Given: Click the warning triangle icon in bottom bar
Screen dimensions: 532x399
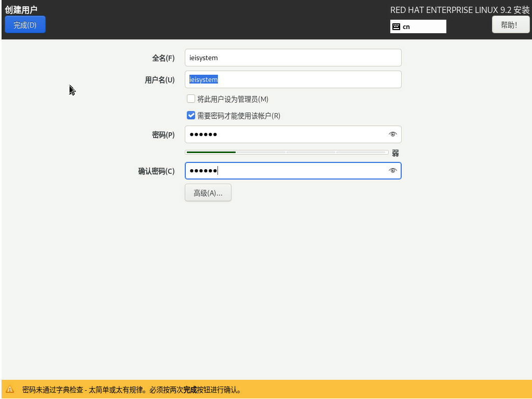Looking at the screenshot, I should [10, 390].
